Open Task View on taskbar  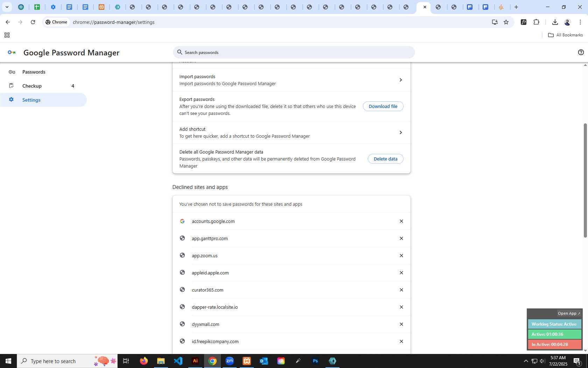click(x=126, y=361)
